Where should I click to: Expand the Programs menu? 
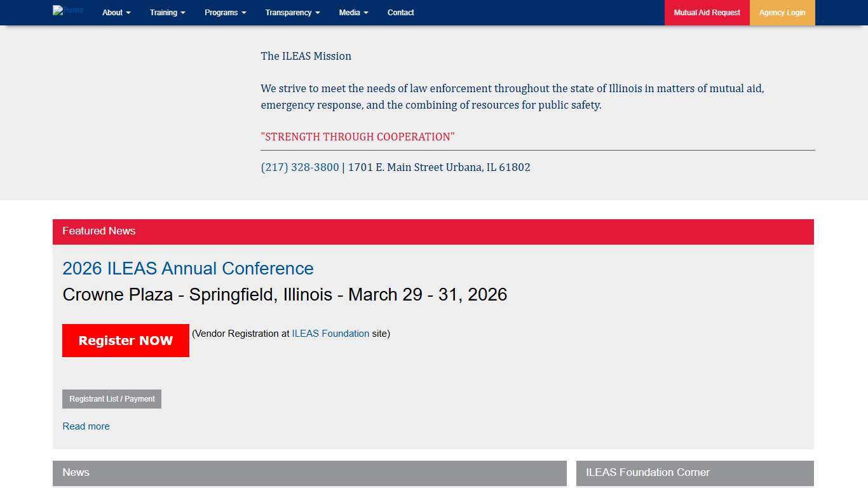(225, 13)
